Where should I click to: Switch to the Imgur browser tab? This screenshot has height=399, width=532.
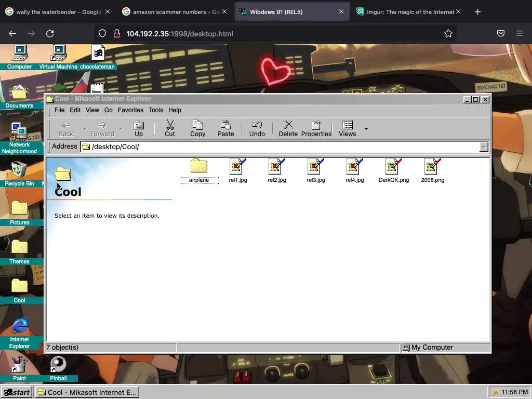pyautogui.click(x=408, y=12)
